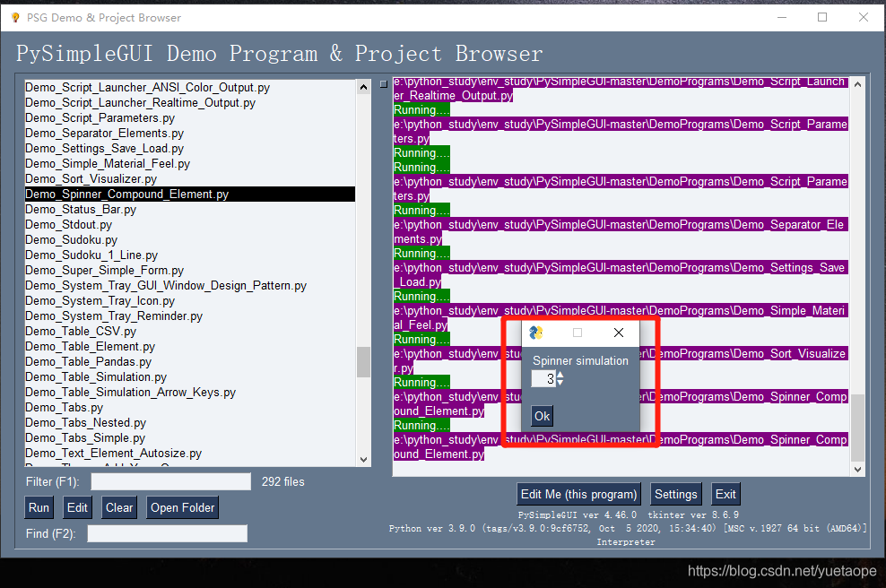Image resolution: width=886 pixels, height=588 pixels.
Task: Select Demo_System_Tray_Reminder.py
Action: click(x=190, y=316)
